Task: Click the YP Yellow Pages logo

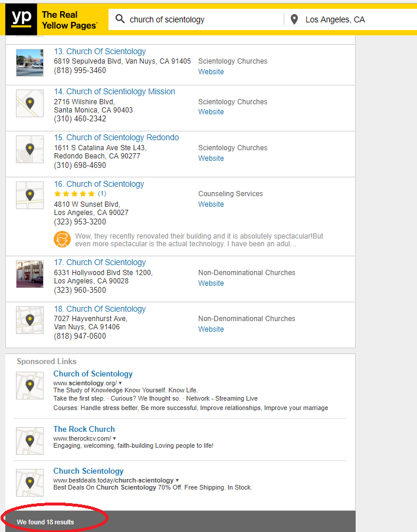Action: 52,19
